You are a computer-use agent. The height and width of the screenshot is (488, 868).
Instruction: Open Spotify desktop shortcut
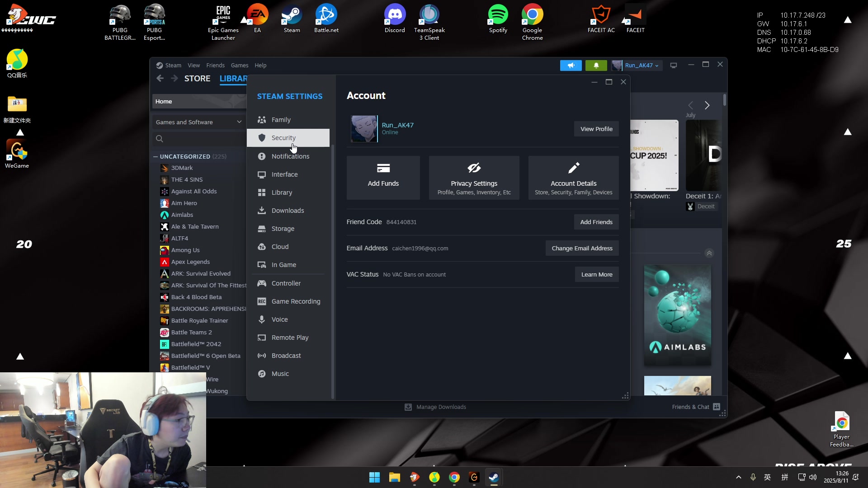[498, 19]
